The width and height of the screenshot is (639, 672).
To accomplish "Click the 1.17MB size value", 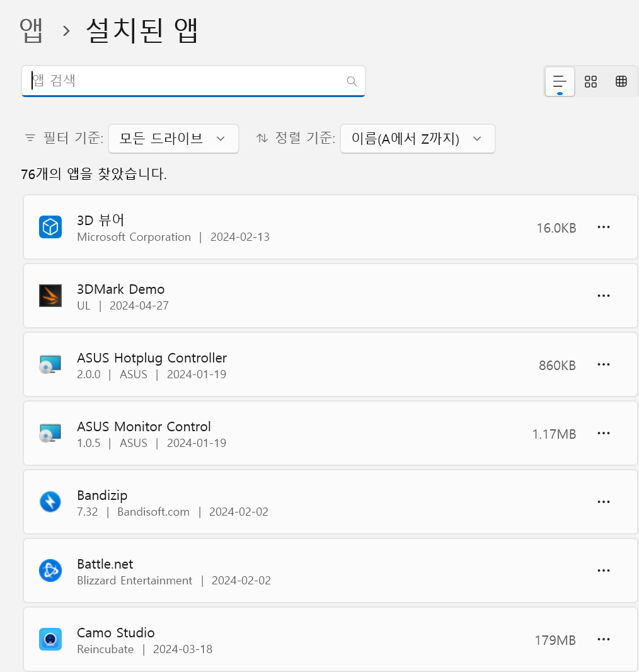I will [554, 434].
